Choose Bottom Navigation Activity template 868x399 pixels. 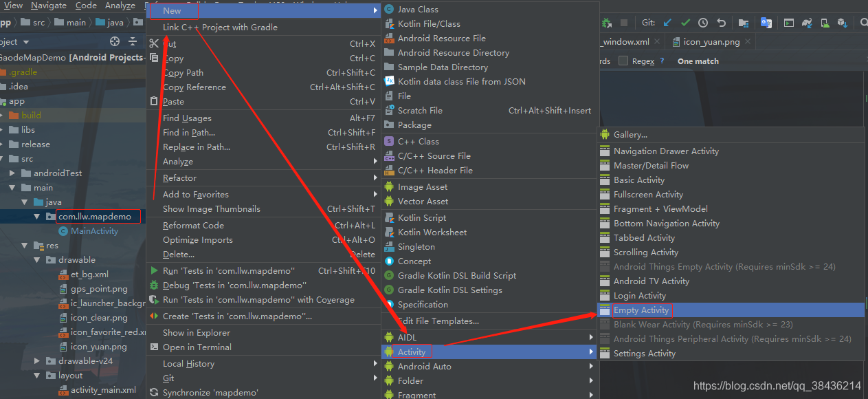click(x=731, y=224)
